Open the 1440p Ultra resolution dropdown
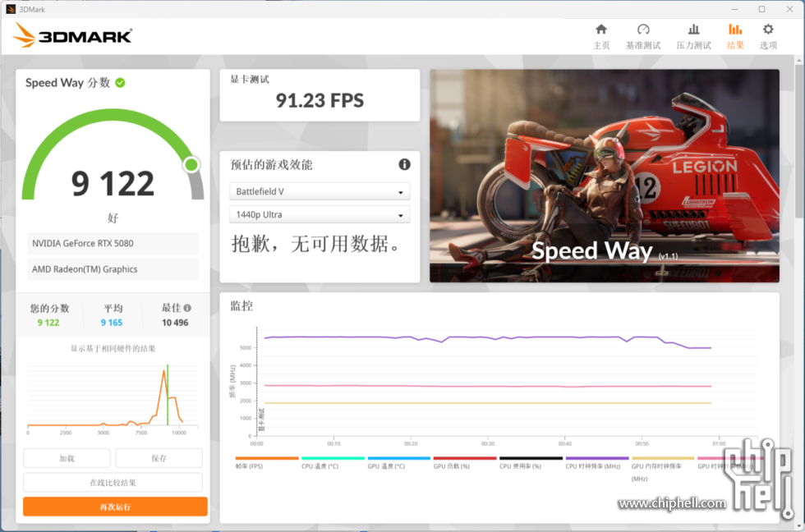 point(320,214)
